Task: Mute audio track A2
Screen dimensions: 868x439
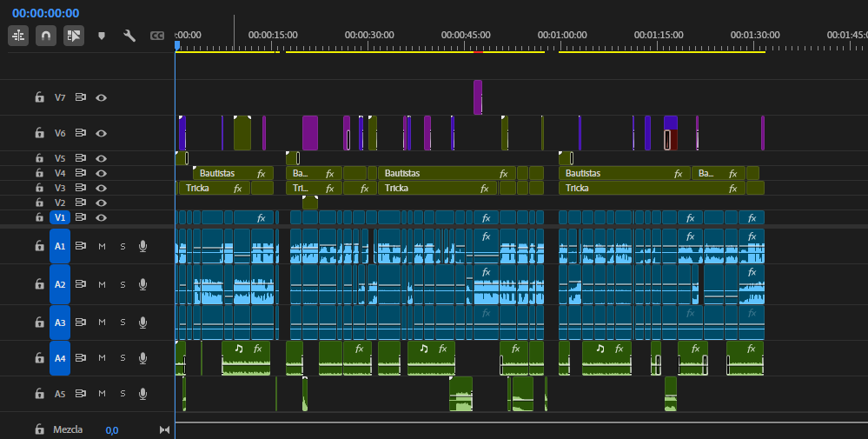Action: coord(102,284)
